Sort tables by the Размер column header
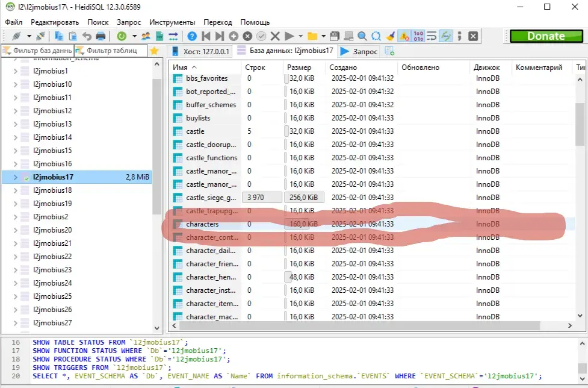 [304, 67]
